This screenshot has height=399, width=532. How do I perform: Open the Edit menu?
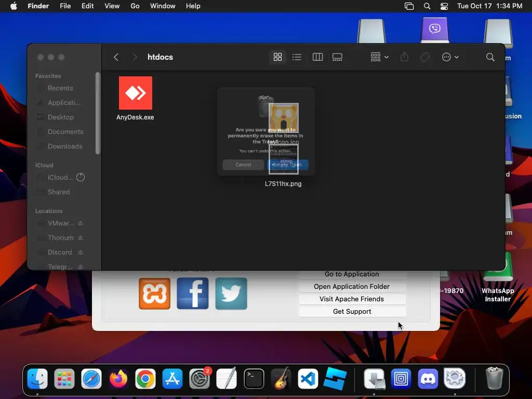[x=87, y=6]
